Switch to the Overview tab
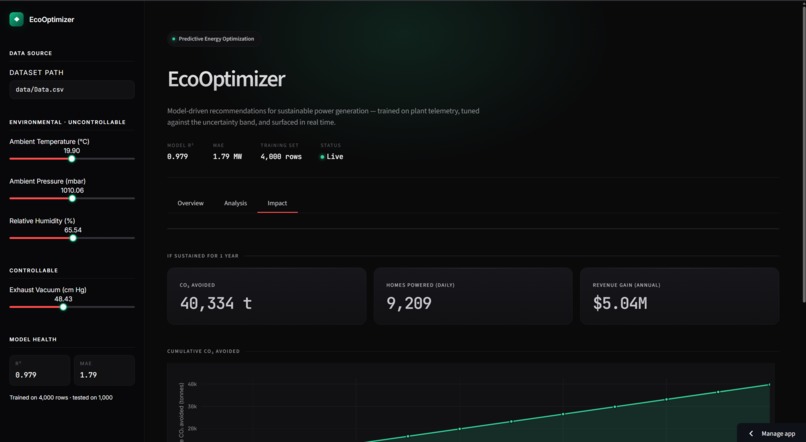This screenshot has height=442, width=806. 190,204
